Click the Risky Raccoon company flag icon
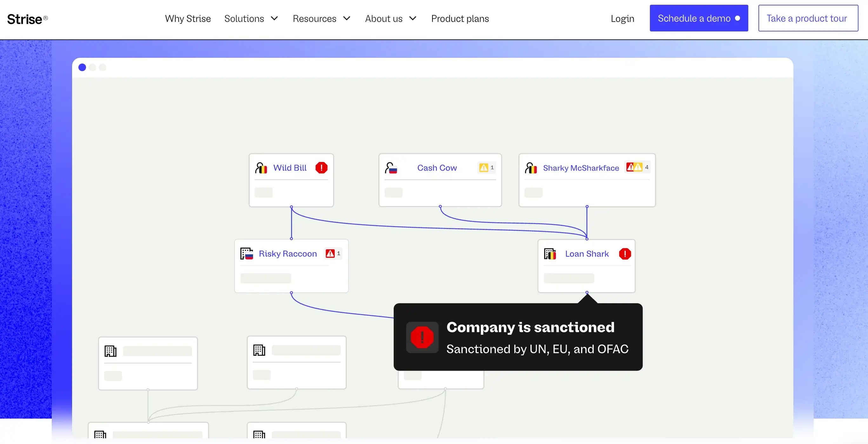The height and width of the screenshot is (444, 868). 246,253
